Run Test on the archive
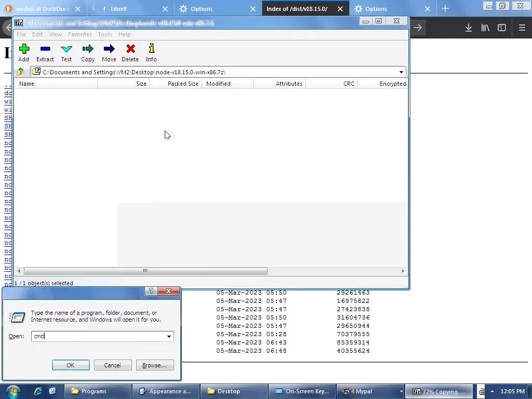Screen dimensions: 532x399 pyautogui.click(x=66, y=53)
